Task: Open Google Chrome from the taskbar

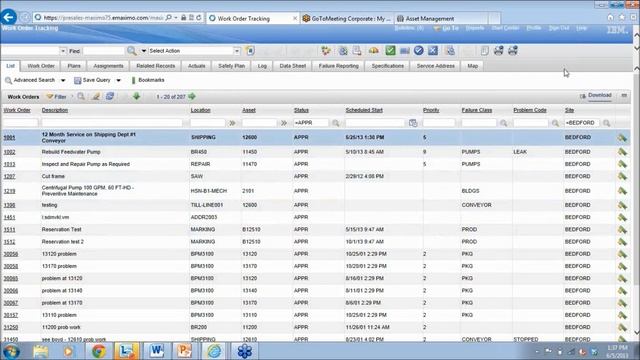Action: [x=98, y=351]
